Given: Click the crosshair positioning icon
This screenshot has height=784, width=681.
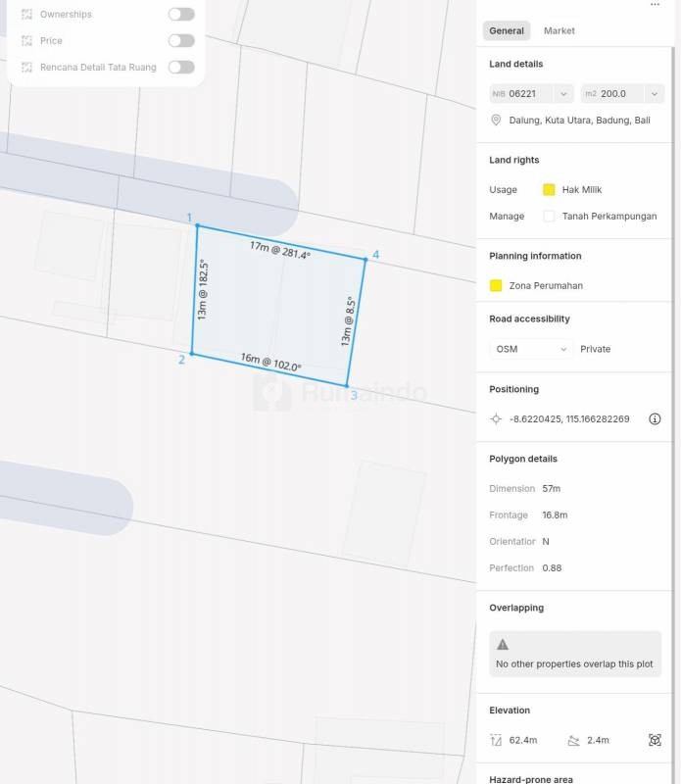Looking at the screenshot, I should (x=496, y=418).
